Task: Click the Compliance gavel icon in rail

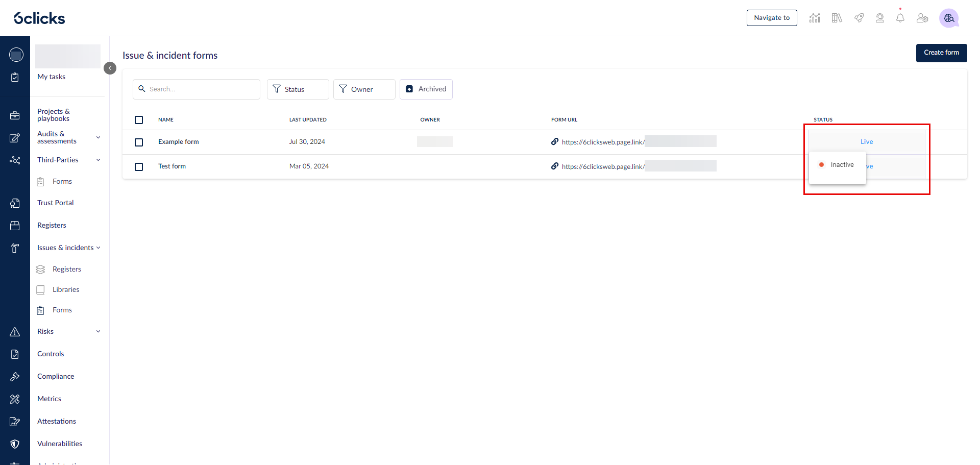Action: [15, 377]
